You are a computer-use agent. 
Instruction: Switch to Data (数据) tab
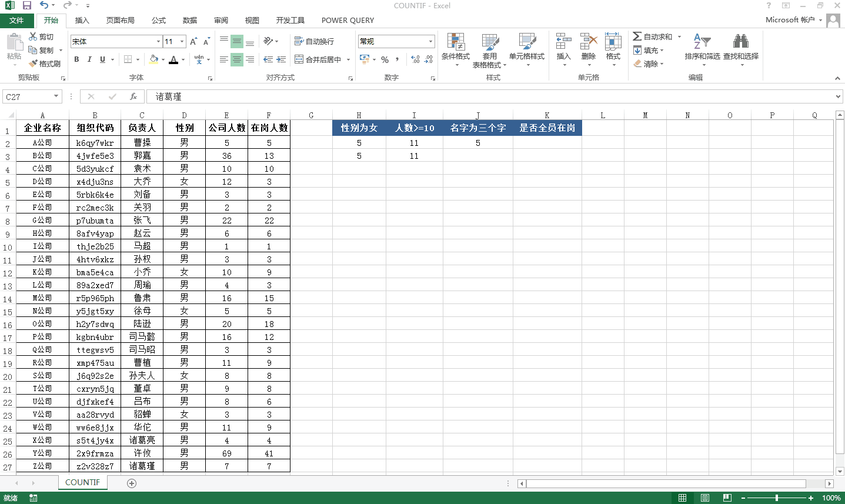tap(190, 20)
